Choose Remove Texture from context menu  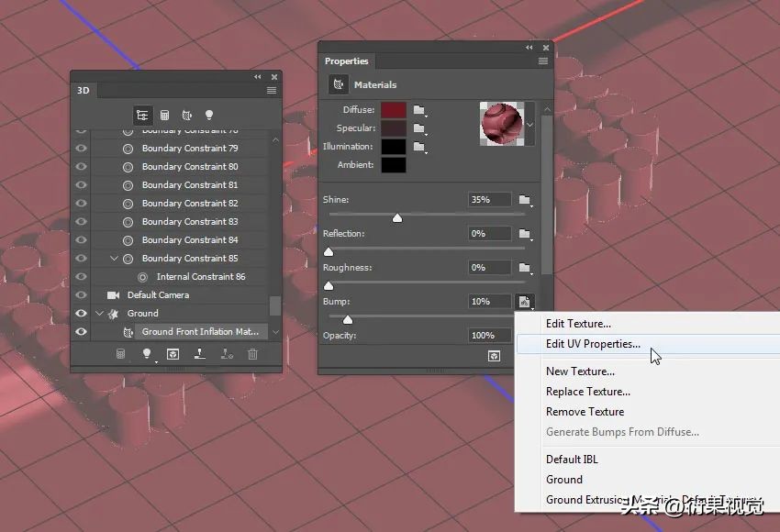[585, 412]
